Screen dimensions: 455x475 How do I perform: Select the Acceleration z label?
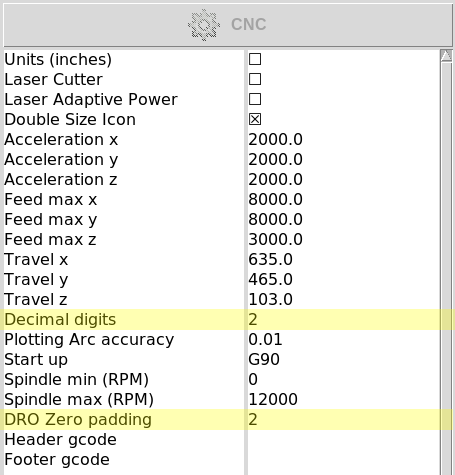tap(61, 179)
